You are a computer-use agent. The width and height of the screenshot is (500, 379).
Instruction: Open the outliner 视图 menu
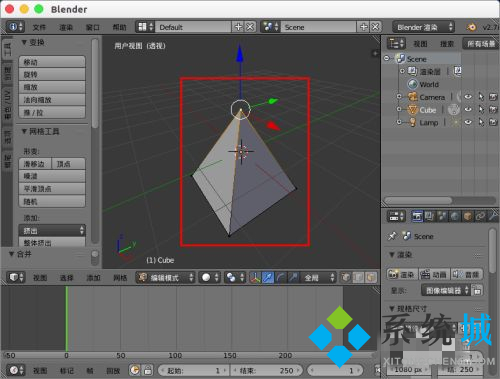point(420,44)
